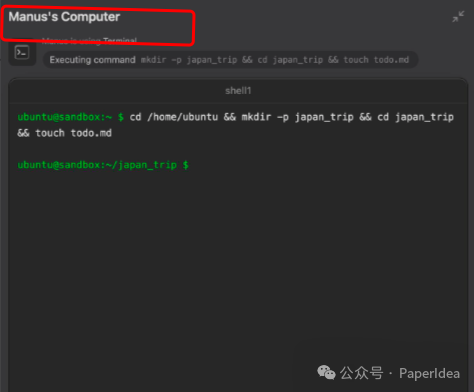Click the prompt ubuntu@sandbox:~/japan_trip $

point(103,165)
